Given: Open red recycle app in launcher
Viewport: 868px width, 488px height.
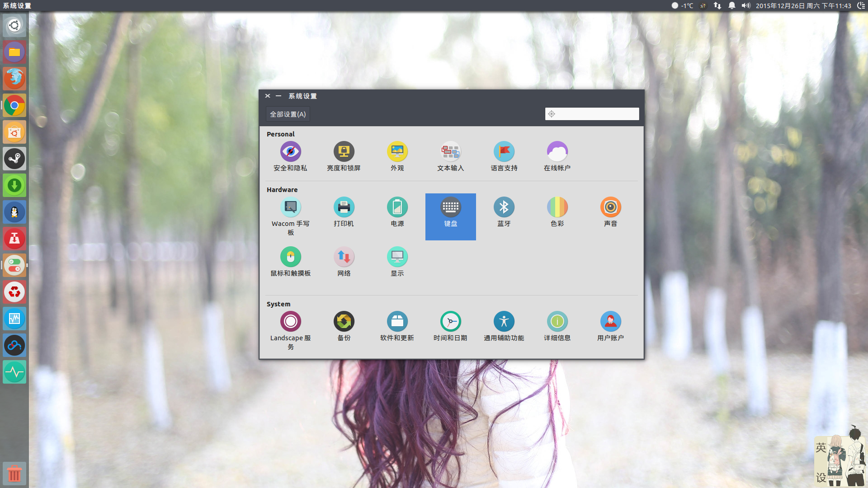Looking at the screenshot, I should (x=14, y=292).
